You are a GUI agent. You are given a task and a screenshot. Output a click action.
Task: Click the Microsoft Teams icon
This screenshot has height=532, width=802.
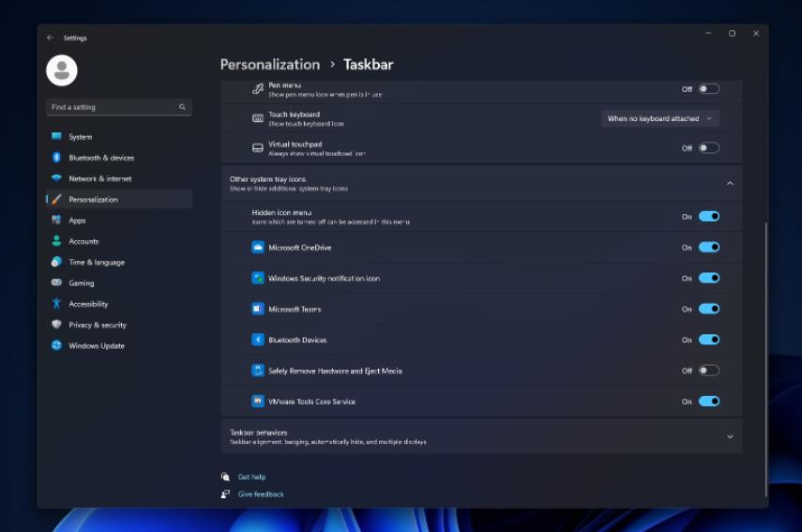pyautogui.click(x=258, y=309)
